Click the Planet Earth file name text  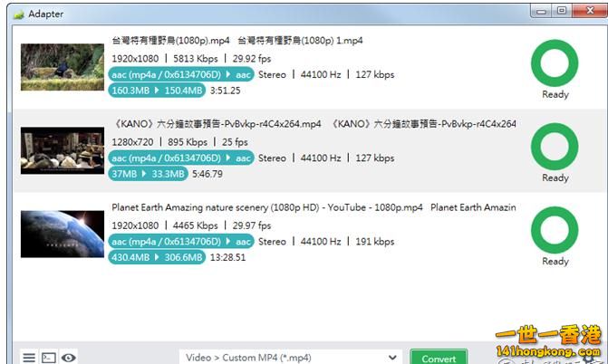tap(267, 207)
